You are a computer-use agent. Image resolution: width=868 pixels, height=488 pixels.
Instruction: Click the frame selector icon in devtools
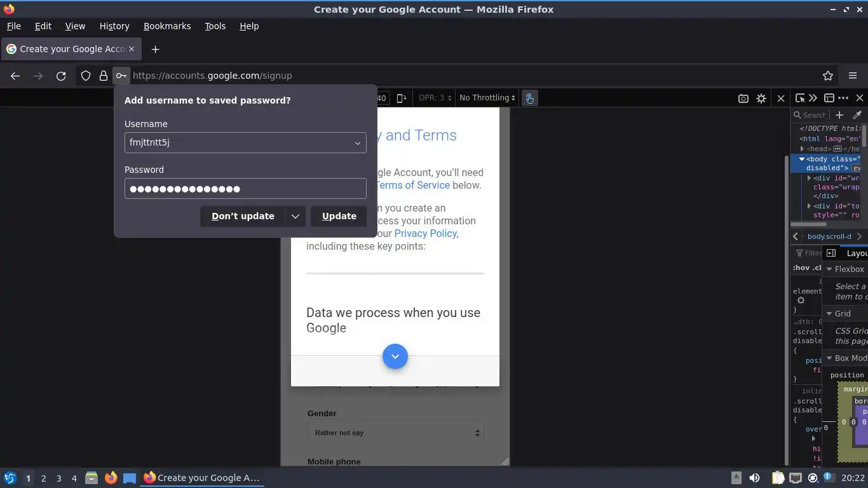pos(829,98)
